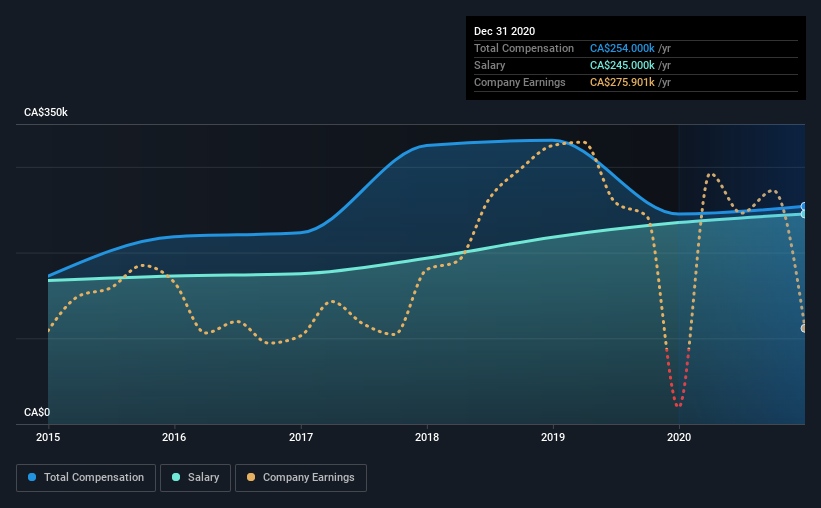Click the 2020 x-axis label
The height and width of the screenshot is (508, 821).
[679, 437]
